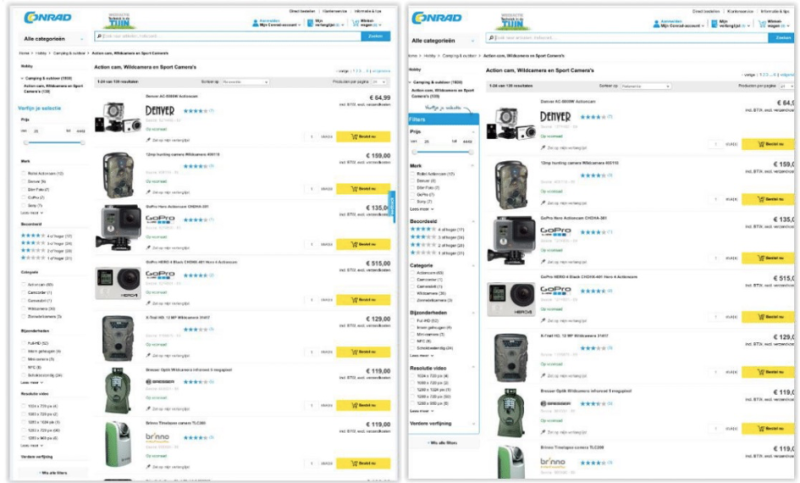800x483 pixels.
Task: Collapse Categorie filter section on right page
Action: (473, 266)
